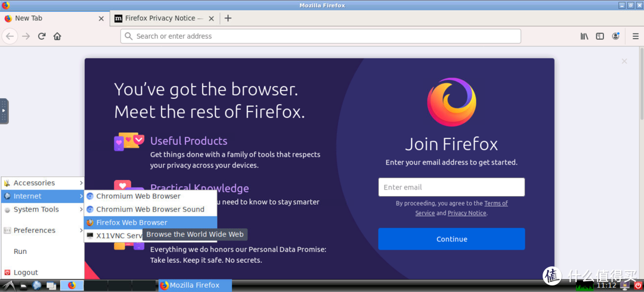The image size is (644, 292).
Task: Launch Chromium Web Browser
Action: [150, 196]
